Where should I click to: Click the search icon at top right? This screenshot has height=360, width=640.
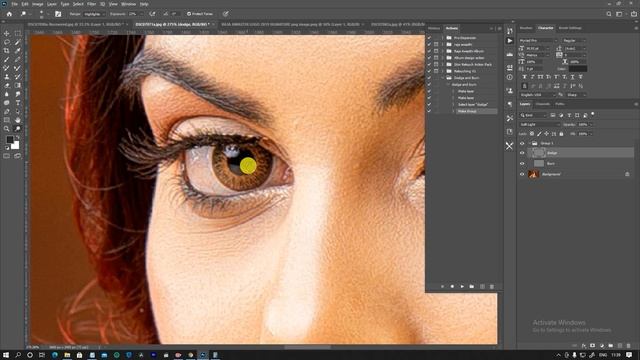(x=609, y=14)
